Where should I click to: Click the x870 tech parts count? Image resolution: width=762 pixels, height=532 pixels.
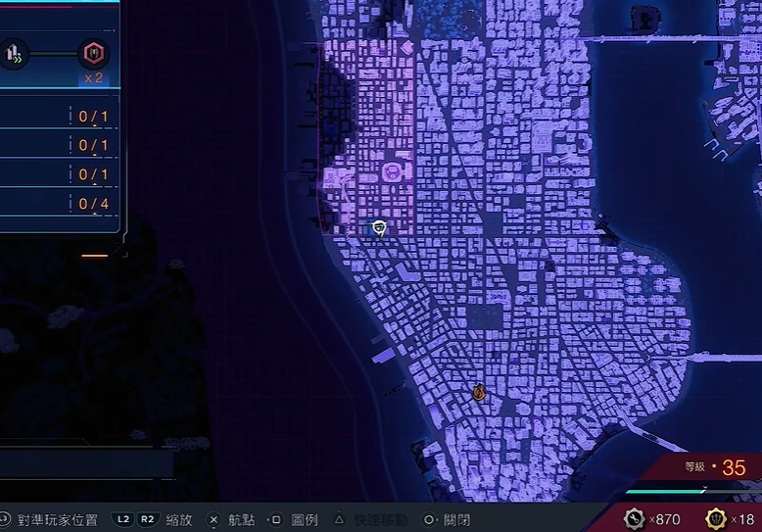point(665,520)
